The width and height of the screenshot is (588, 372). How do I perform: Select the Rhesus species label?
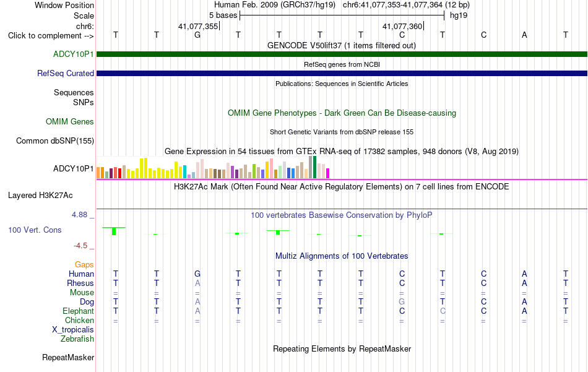point(80,283)
